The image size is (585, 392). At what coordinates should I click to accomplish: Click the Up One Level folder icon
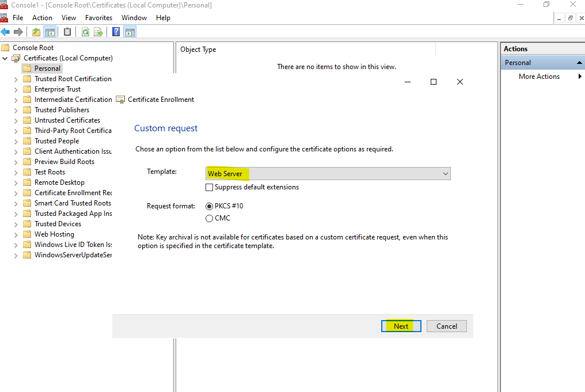(x=36, y=32)
